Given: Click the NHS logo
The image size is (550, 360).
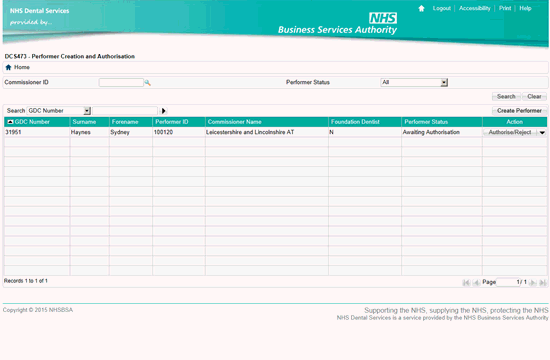Looking at the screenshot, I should coord(383,18).
